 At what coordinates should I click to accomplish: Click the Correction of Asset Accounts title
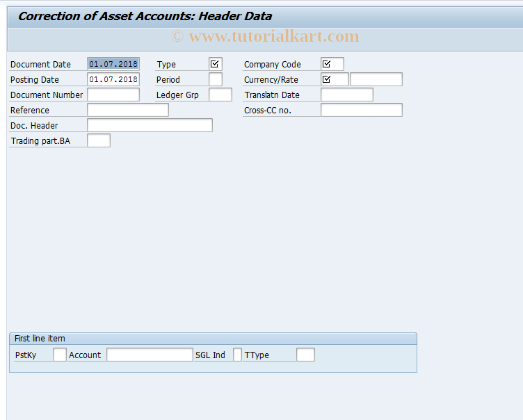(x=145, y=16)
